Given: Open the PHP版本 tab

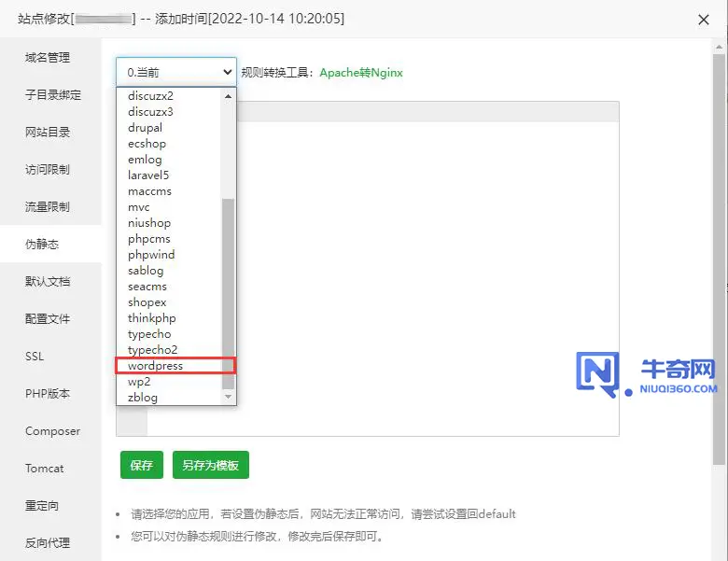Looking at the screenshot, I should 50,394.
